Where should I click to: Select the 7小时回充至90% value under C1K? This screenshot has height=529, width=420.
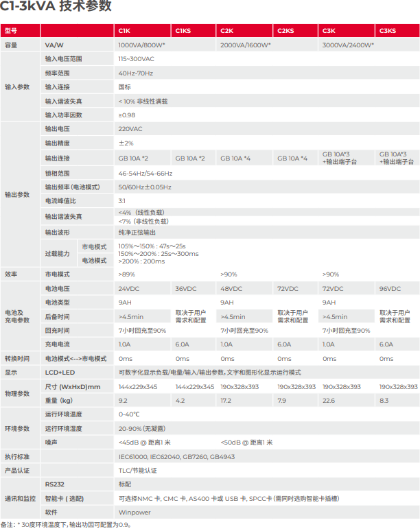[x=142, y=330]
